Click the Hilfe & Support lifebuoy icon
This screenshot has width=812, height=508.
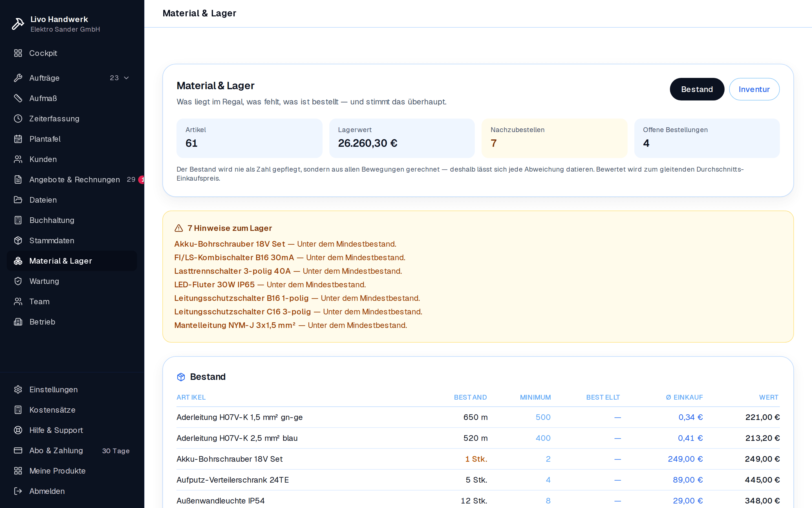(x=18, y=430)
